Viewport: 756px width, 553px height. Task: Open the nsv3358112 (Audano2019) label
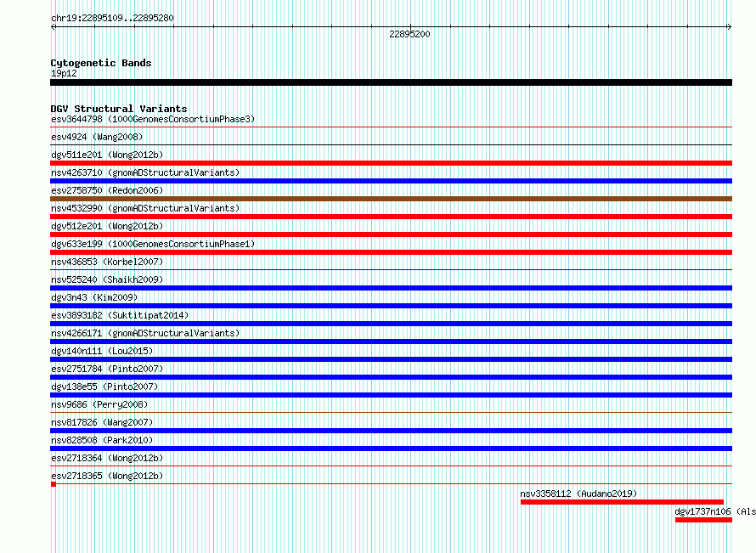coord(578,494)
